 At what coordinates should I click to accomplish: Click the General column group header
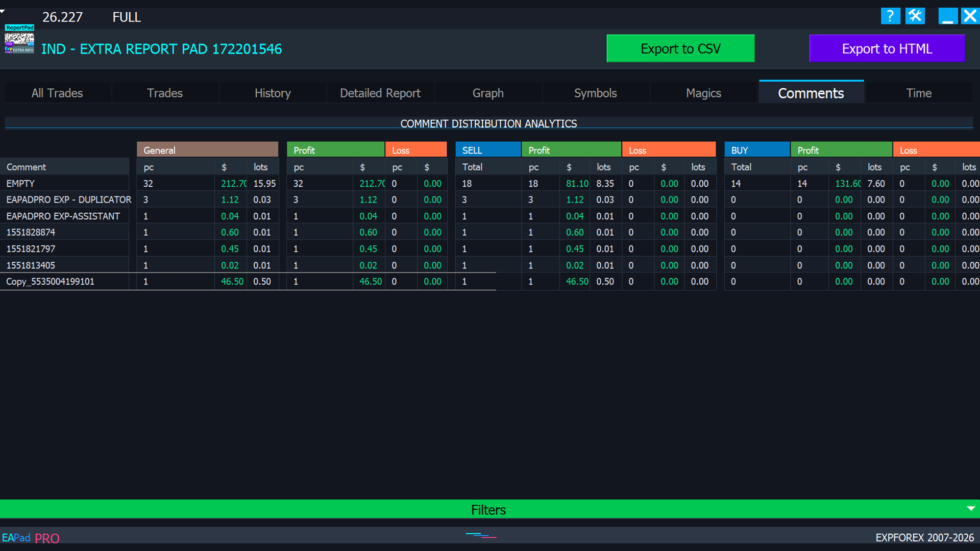click(x=207, y=150)
